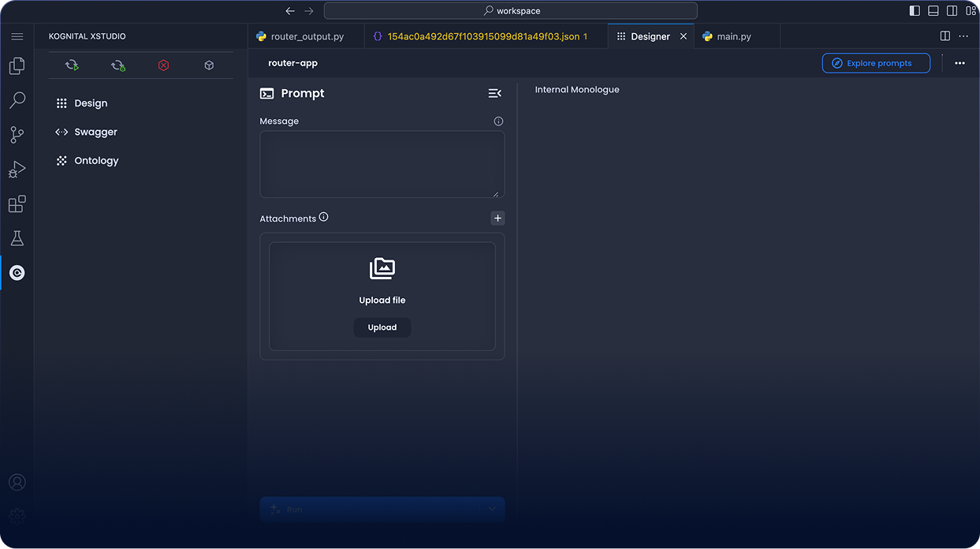The height and width of the screenshot is (549, 980).
Task: Click the Explore prompts button
Action: pyautogui.click(x=876, y=62)
